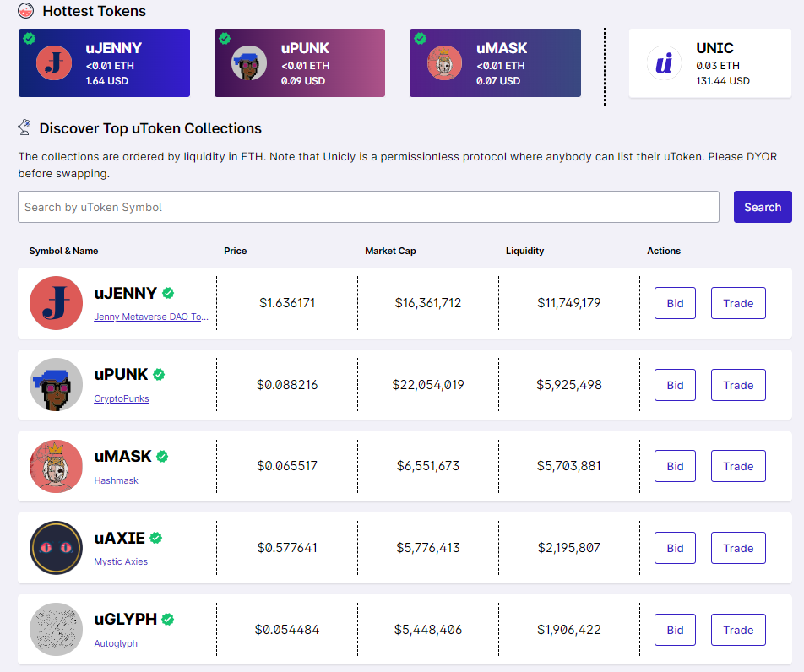Click the verified check on uPUNK hottest token card
Viewport: 804px width, 672px height.
(225, 38)
